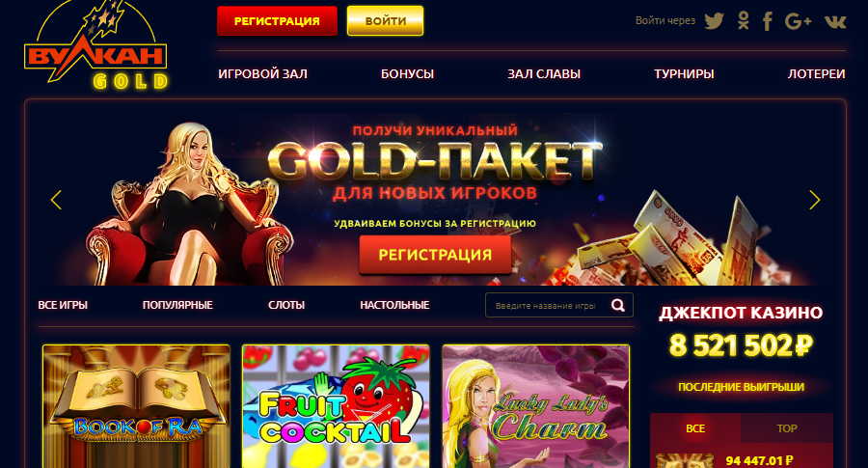This screenshot has width=868, height=468.
Task: Launch the Fruit Cocktail game thumbnail
Action: [336, 406]
